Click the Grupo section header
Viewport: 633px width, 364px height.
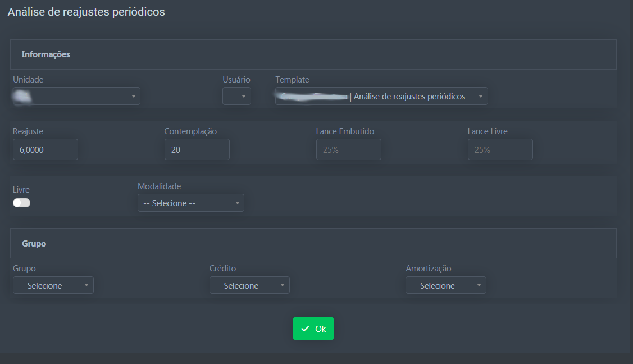click(x=34, y=244)
